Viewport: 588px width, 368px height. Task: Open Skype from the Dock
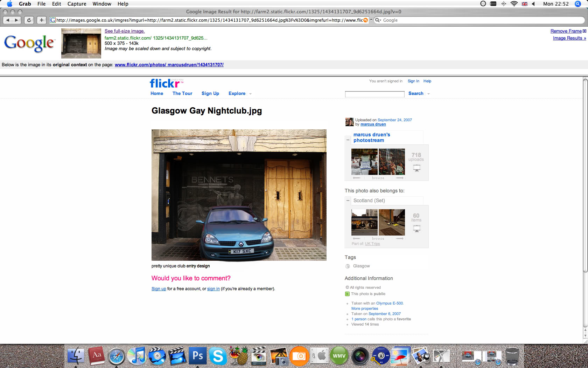pyautogui.click(x=218, y=356)
